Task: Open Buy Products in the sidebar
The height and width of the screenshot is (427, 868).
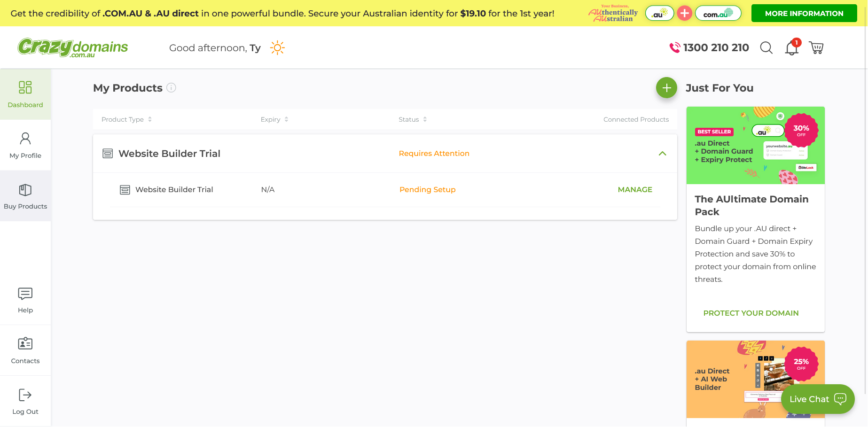Action: [x=25, y=196]
